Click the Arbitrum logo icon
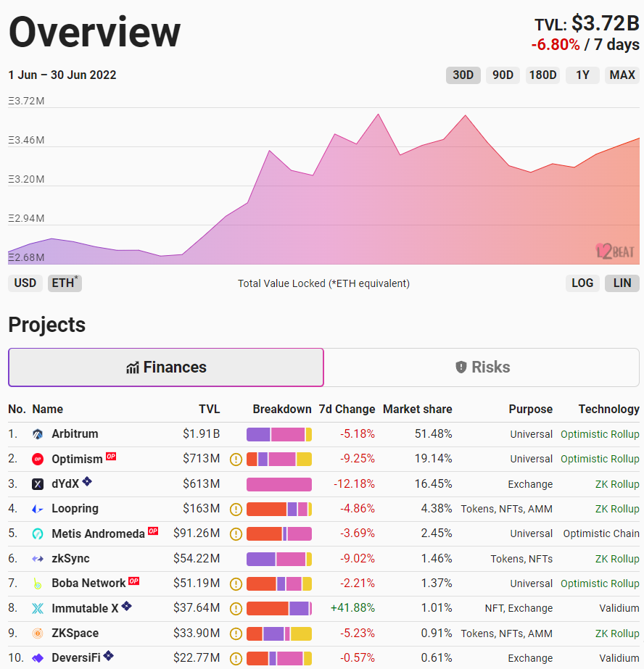Screen dimensions: 644x669 [38, 434]
